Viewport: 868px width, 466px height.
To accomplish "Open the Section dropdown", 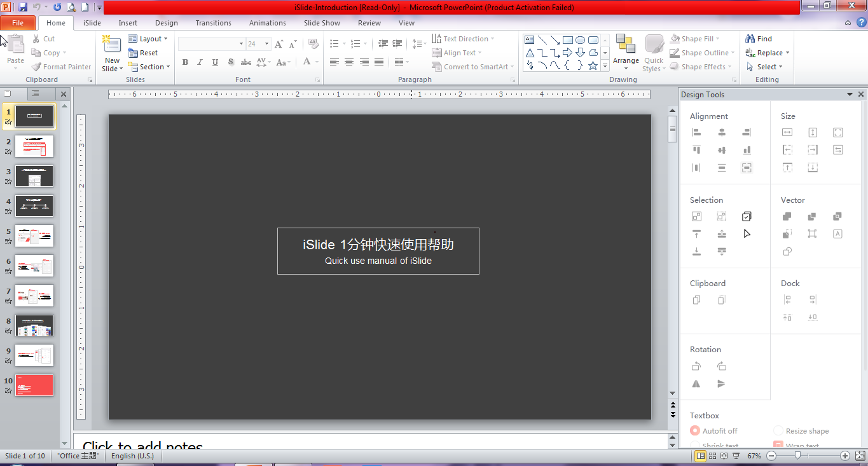I will (x=149, y=67).
